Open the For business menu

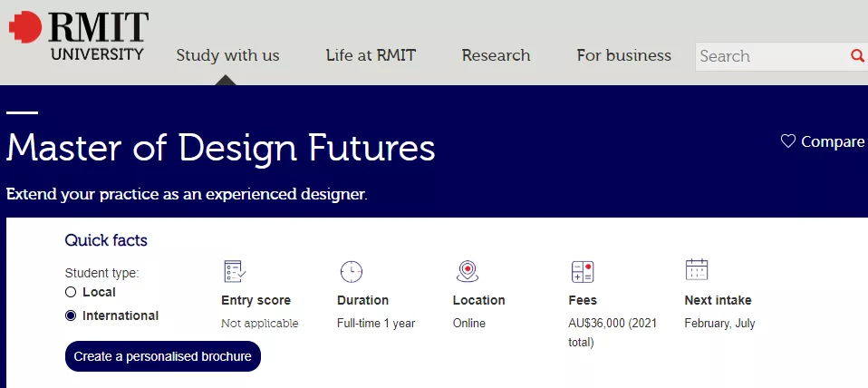(x=624, y=55)
